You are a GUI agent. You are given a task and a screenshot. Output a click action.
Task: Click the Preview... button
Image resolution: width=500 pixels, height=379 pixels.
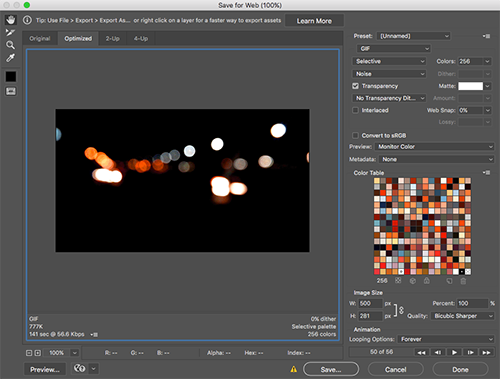[x=45, y=369]
